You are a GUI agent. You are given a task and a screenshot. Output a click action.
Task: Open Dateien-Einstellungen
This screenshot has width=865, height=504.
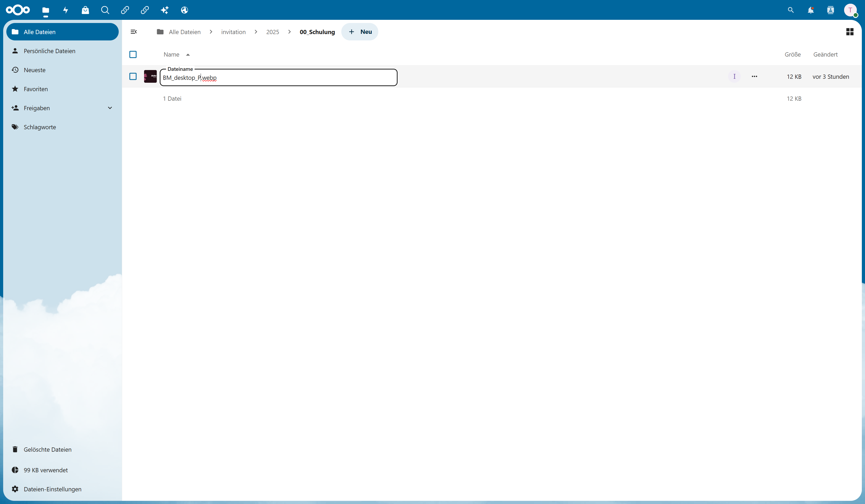coord(62,489)
